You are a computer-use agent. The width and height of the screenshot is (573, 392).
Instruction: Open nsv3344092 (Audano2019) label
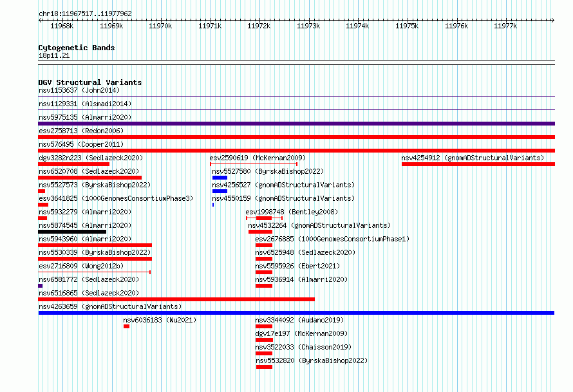click(299, 320)
